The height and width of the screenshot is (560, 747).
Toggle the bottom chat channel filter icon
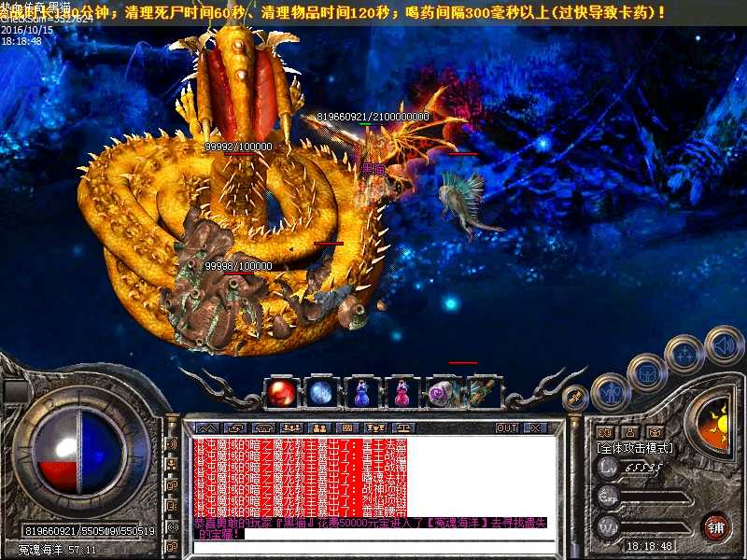(x=172, y=546)
